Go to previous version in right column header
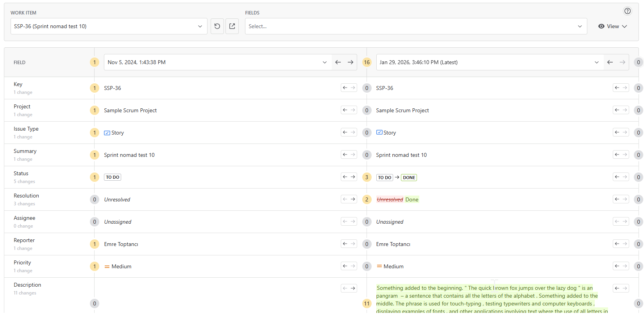644x325 pixels. pos(610,62)
